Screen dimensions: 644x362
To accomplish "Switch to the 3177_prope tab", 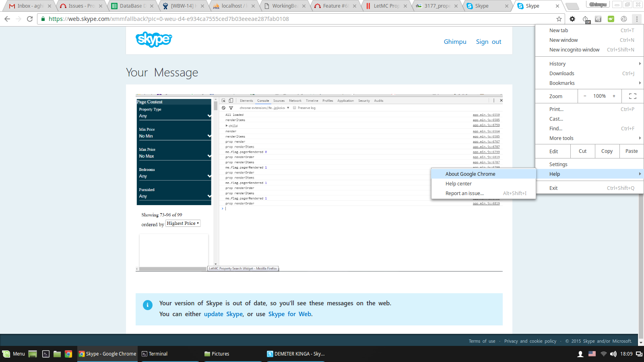I will point(436,6).
